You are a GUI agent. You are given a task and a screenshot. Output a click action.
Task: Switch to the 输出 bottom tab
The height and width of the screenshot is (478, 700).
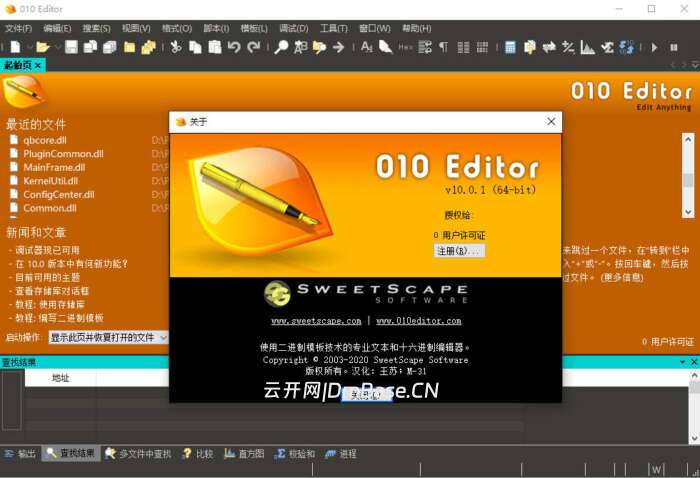20,454
